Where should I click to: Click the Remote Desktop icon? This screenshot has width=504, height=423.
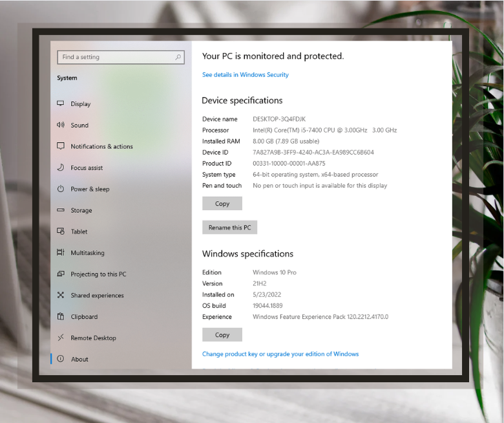(x=61, y=338)
